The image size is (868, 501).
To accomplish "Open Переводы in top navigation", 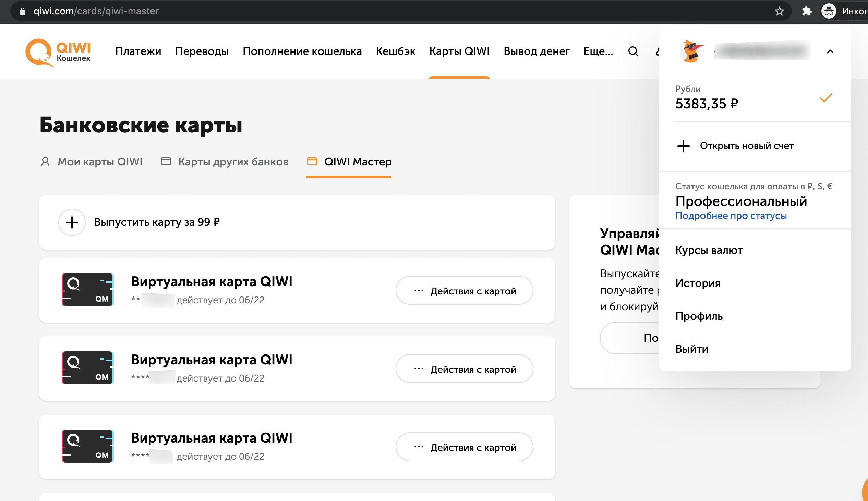I will click(x=202, y=51).
